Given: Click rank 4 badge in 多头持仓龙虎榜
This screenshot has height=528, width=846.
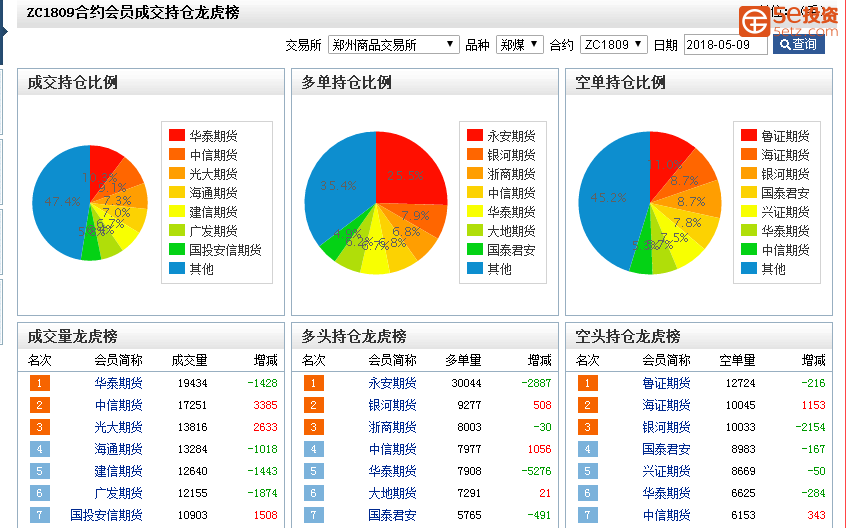Looking at the screenshot, I should point(313,449).
